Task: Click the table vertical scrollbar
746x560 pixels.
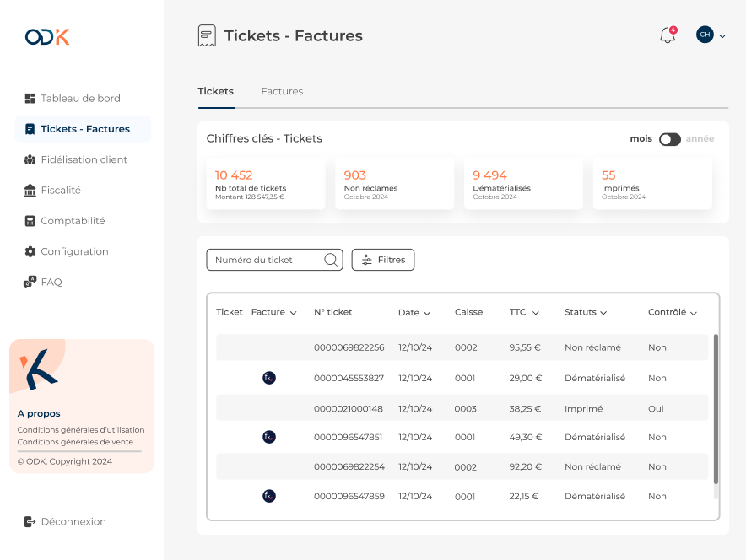Action: tap(716, 409)
